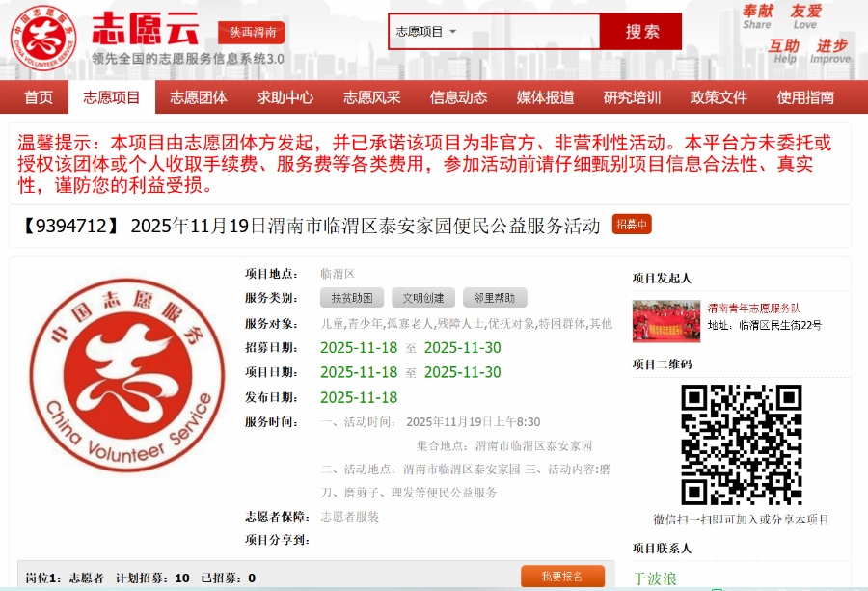Click the 邻里帮助 service category tag
This screenshot has width=868, height=591.
tap(495, 298)
